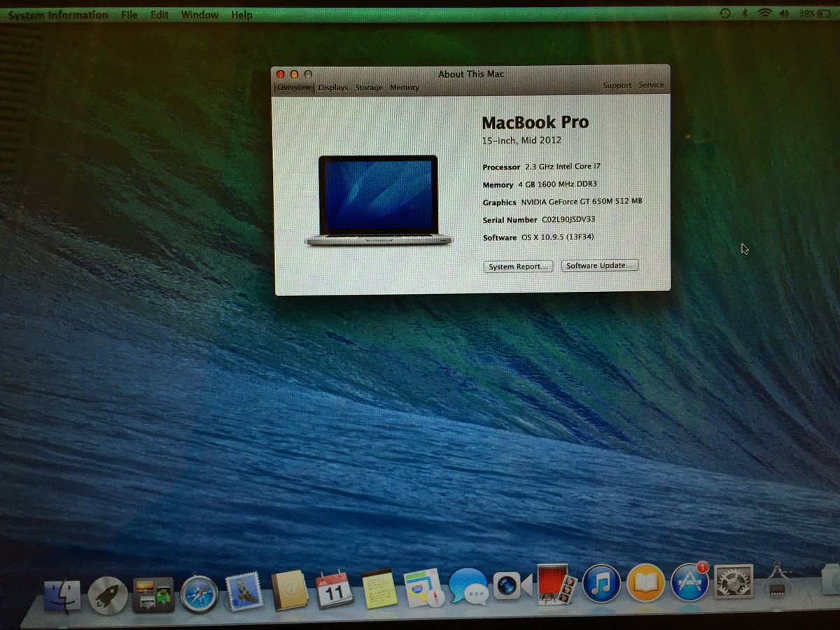Image resolution: width=840 pixels, height=630 pixels.
Task: Open System Information application menu
Action: 58,15
